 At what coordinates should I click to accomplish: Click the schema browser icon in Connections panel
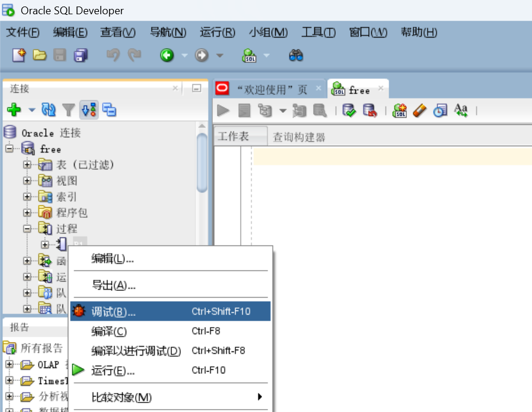click(x=109, y=110)
